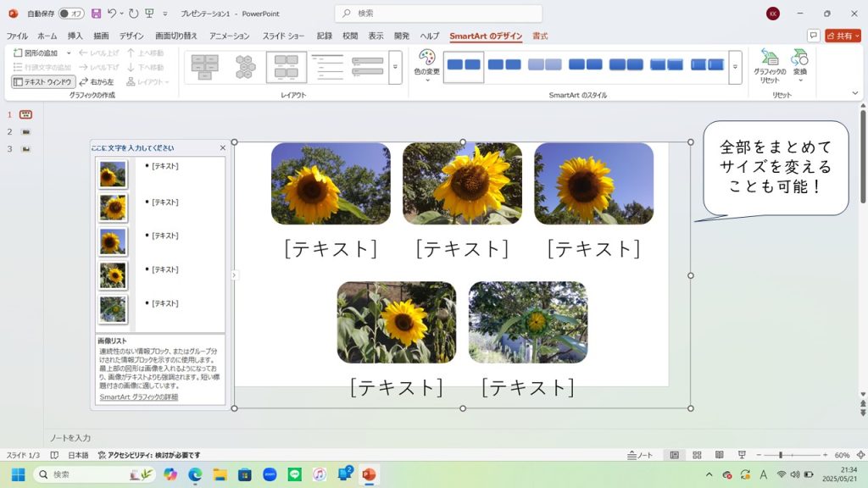Select the hexagon cluster layout thumbnail
Image resolution: width=868 pixels, height=488 pixels.
(x=245, y=67)
